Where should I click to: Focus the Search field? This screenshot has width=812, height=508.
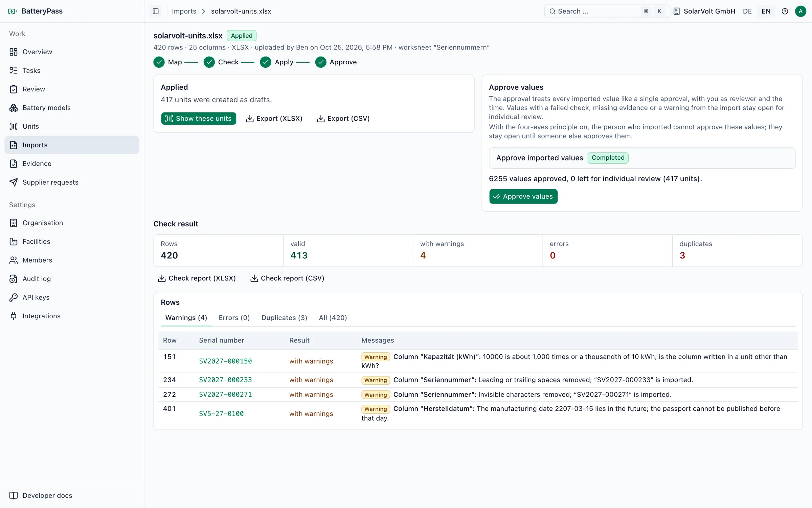[607, 11]
